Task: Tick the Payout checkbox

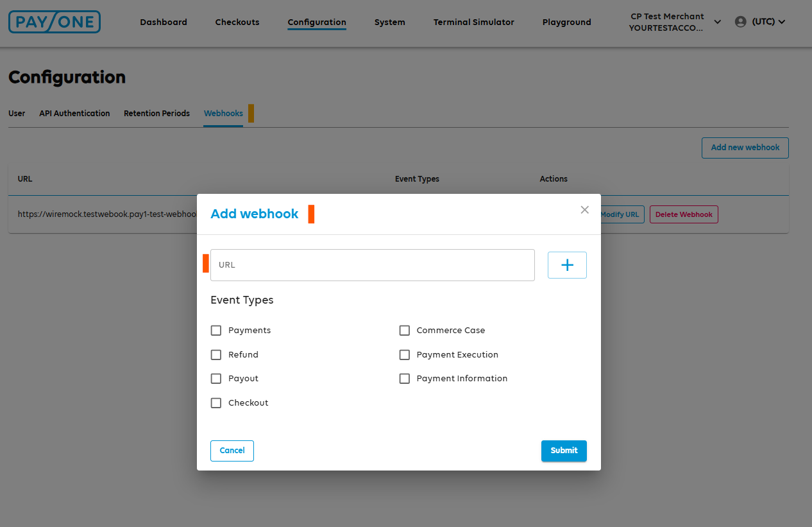Action: point(216,379)
